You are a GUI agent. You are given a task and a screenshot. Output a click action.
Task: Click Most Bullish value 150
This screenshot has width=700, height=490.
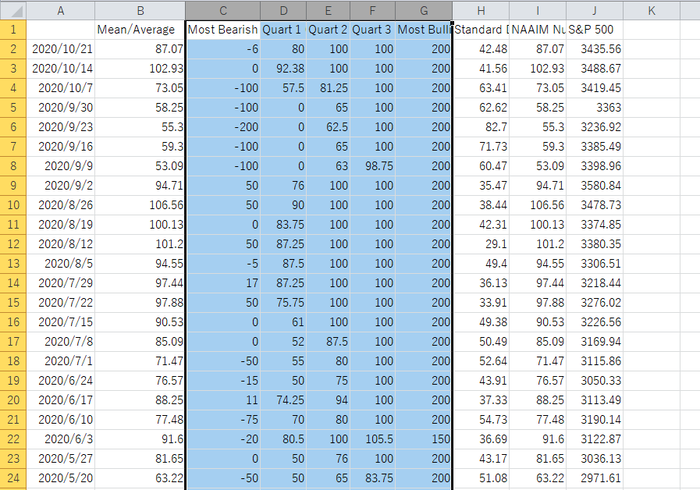[424, 439]
